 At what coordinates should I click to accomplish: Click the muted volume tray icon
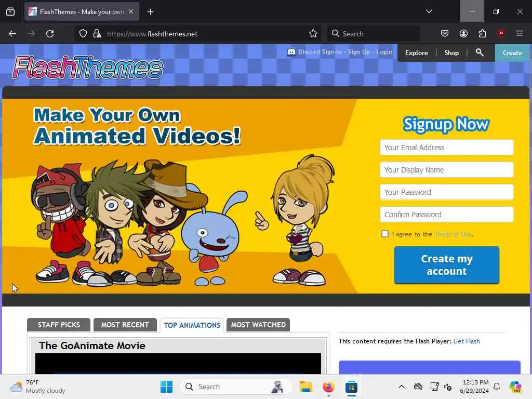coord(448,387)
